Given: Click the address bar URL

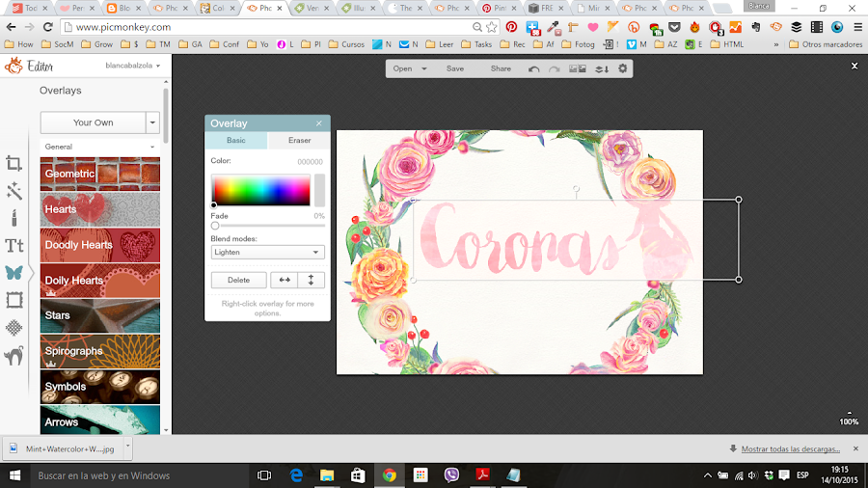Looking at the screenshot, I should pyautogui.click(x=123, y=27).
